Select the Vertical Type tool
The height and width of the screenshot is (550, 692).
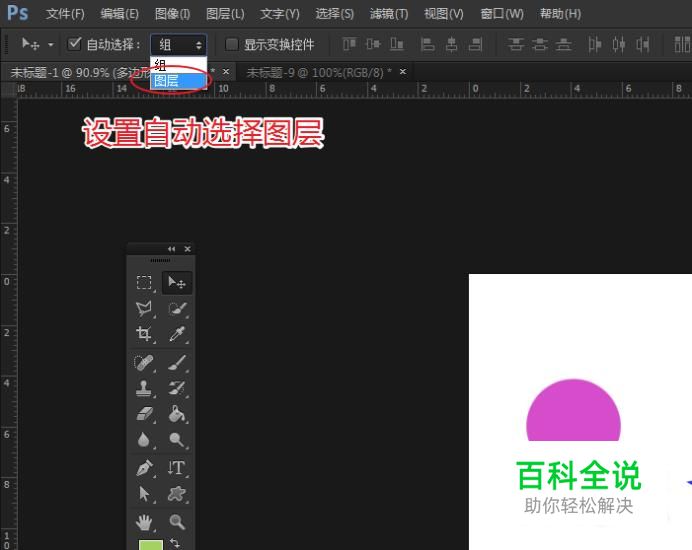pyautogui.click(x=177, y=468)
